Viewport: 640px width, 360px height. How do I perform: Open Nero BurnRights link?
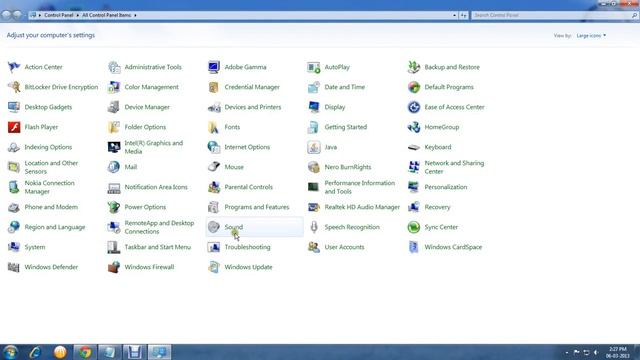(x=348, y=167)
